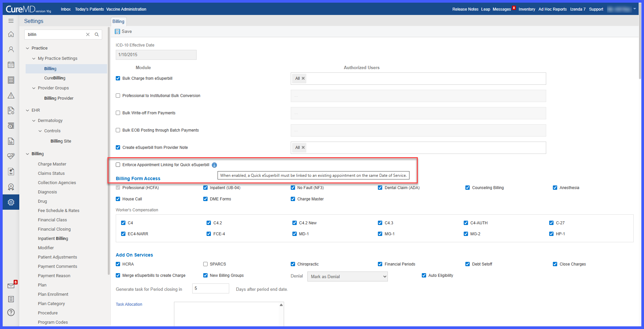Enable Enforce Appointment Linking for Quick eSuperbill

118,165
